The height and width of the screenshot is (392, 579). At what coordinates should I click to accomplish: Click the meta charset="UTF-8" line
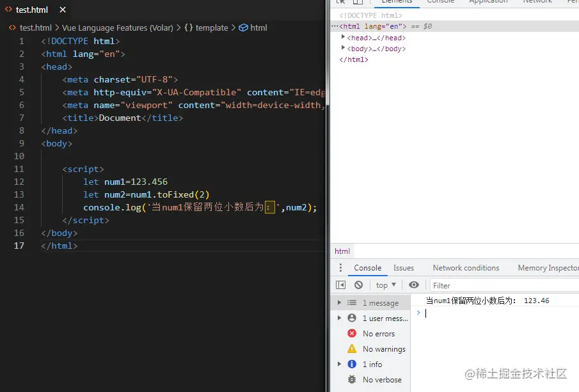pos(120,80)
